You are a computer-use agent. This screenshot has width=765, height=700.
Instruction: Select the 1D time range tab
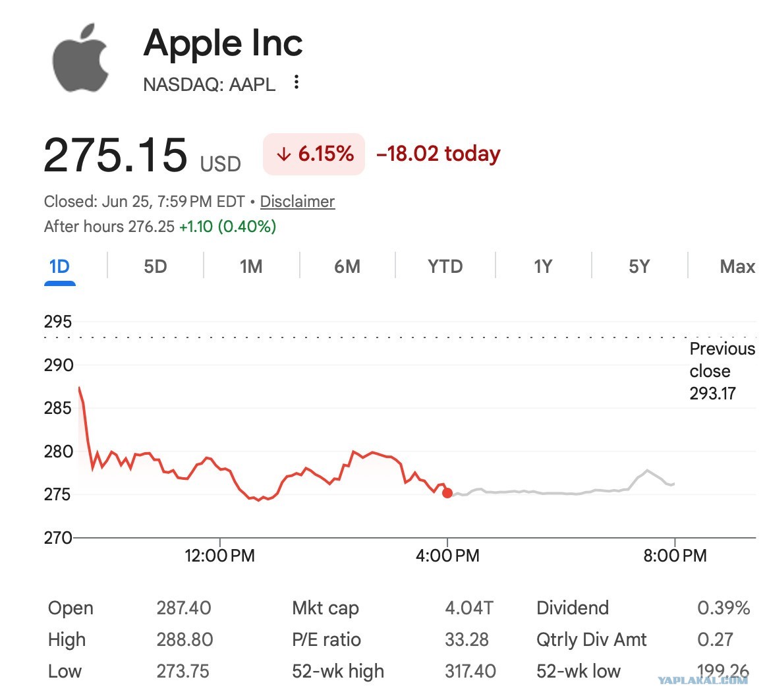tap(59, 267)
